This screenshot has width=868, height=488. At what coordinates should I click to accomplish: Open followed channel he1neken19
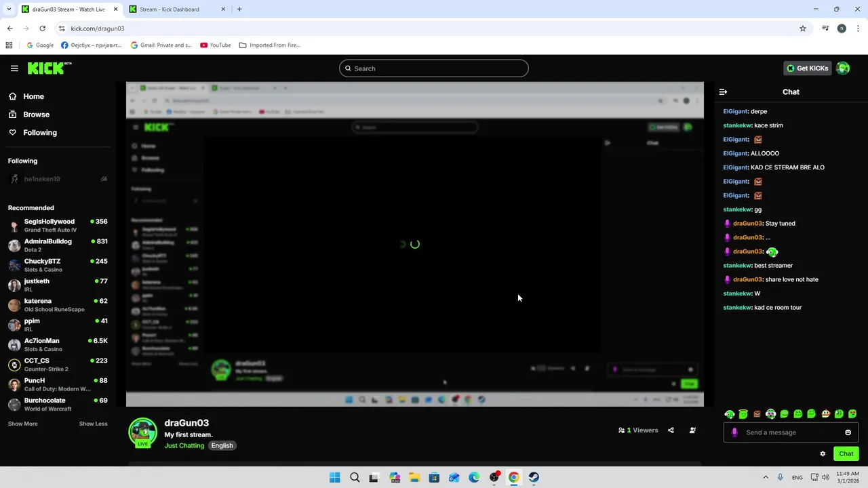[58, 179]
